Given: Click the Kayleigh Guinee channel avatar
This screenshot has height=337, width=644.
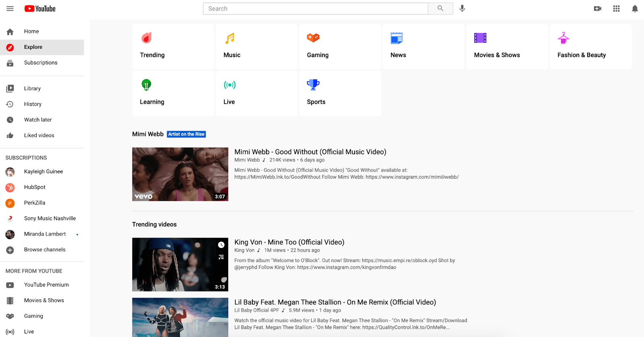Looking at the screenshot, I should tap(10, 172).
